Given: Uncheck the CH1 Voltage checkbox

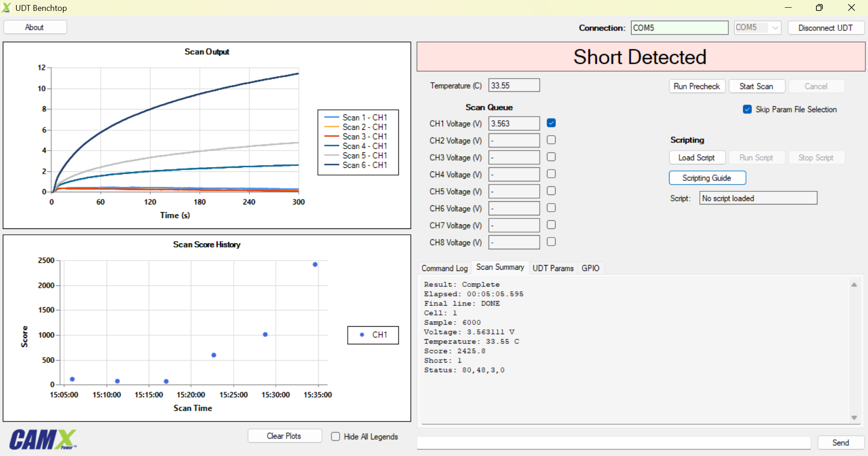Looking at the screenshot, I should pos(551,123).
